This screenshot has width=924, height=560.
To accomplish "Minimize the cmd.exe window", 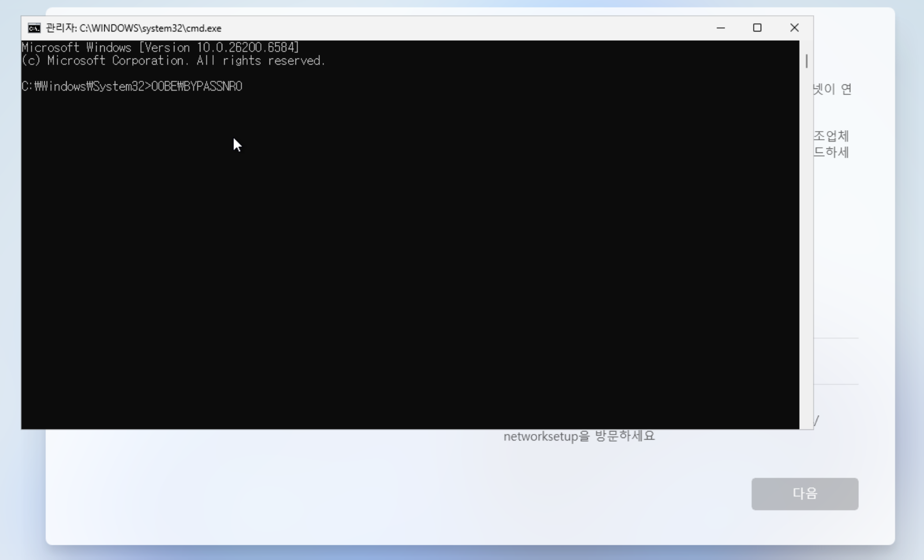I will (x=721, y=28).
